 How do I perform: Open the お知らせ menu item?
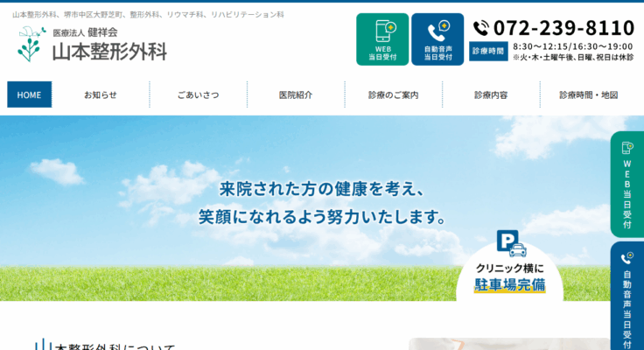[x=101, y=94]
